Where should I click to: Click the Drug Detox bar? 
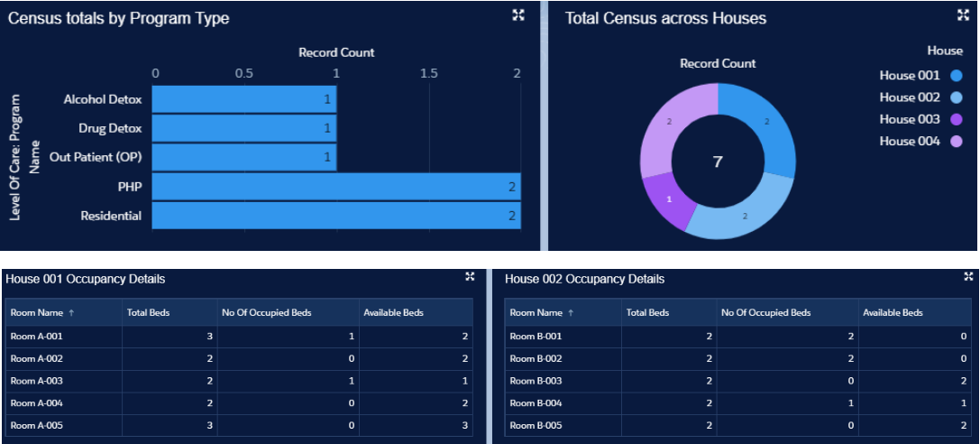click(x=243, y=129)
